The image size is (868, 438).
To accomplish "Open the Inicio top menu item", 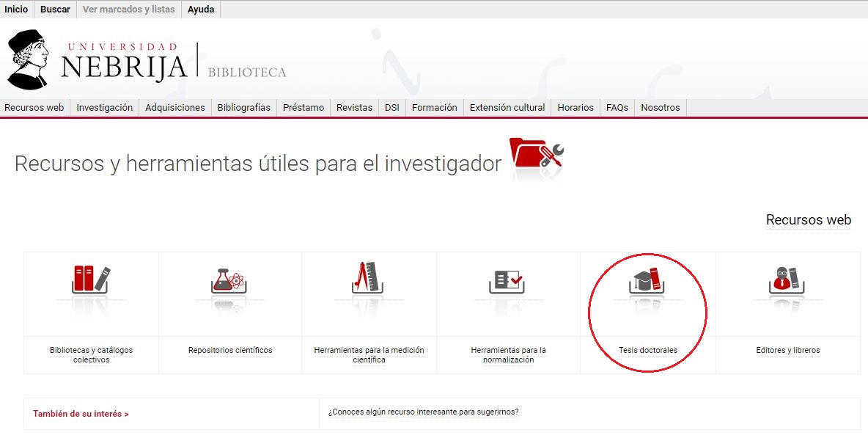I will (x=16, y=10).
